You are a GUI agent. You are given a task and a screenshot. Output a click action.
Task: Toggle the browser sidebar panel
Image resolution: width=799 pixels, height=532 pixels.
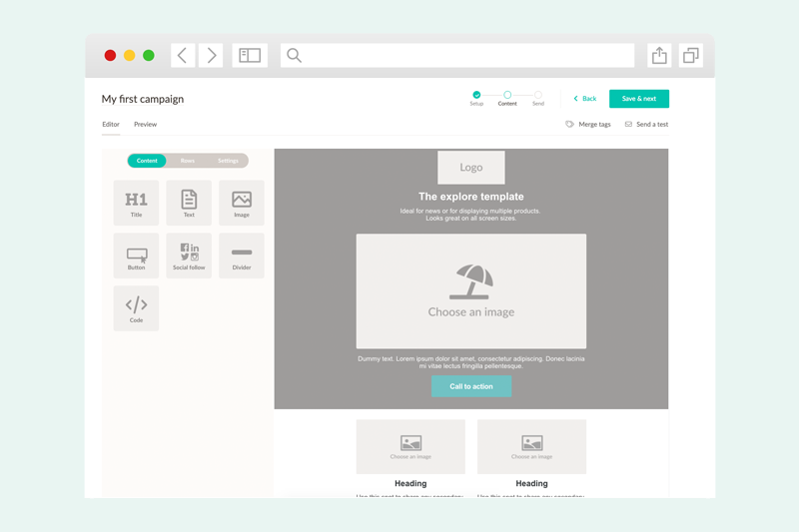(x=250, y=55)
